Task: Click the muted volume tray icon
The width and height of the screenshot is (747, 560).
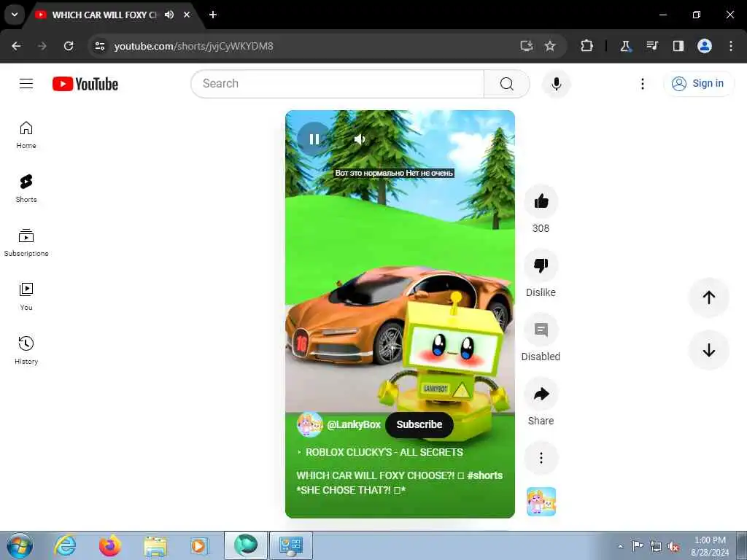Action: coord(673,546)
